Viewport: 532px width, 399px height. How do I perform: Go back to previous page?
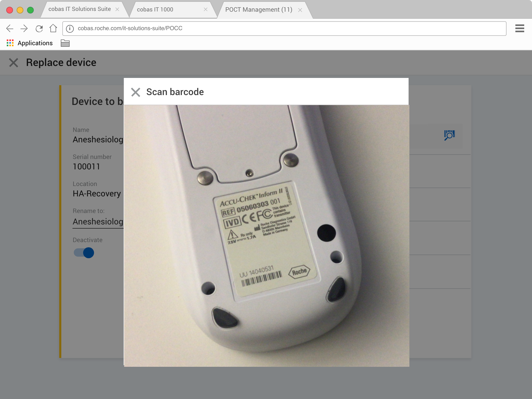pyautogui.click(x=10, y=28)
